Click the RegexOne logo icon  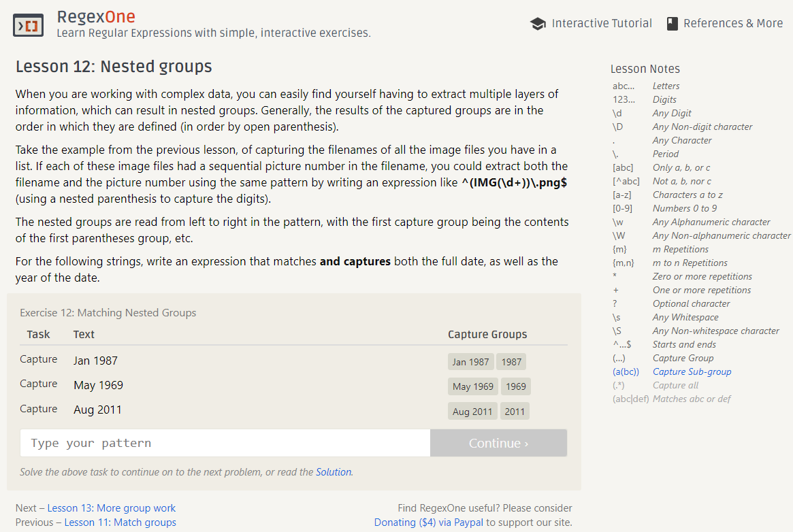pyautogui.click(x=29, y=24)
